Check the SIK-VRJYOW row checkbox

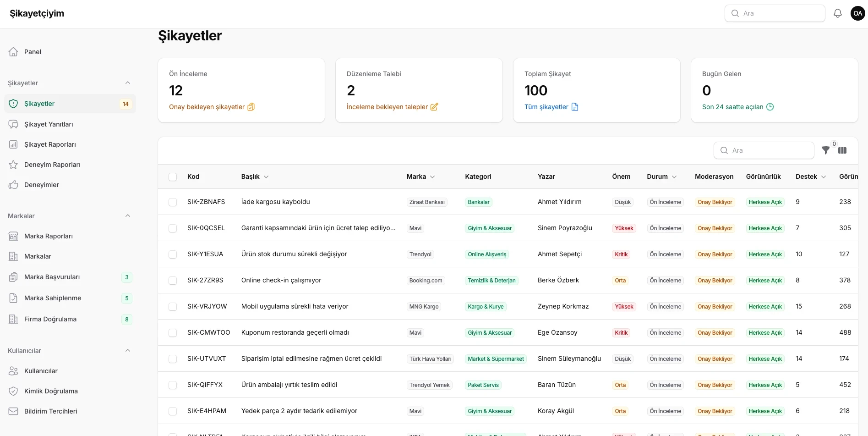tap(173, 307)
